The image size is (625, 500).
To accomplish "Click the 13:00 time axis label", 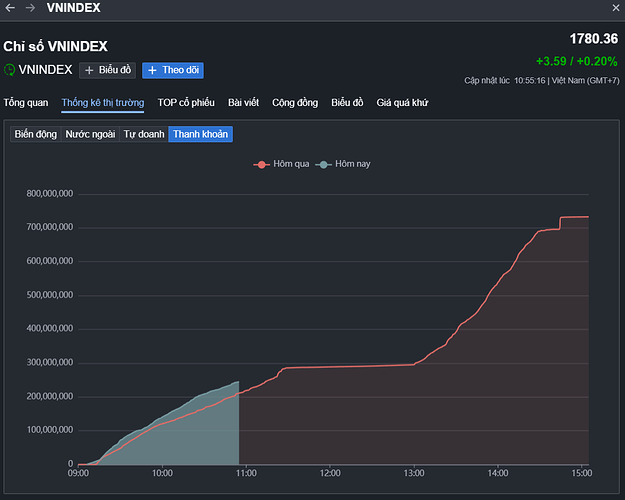I will [414, 473].
